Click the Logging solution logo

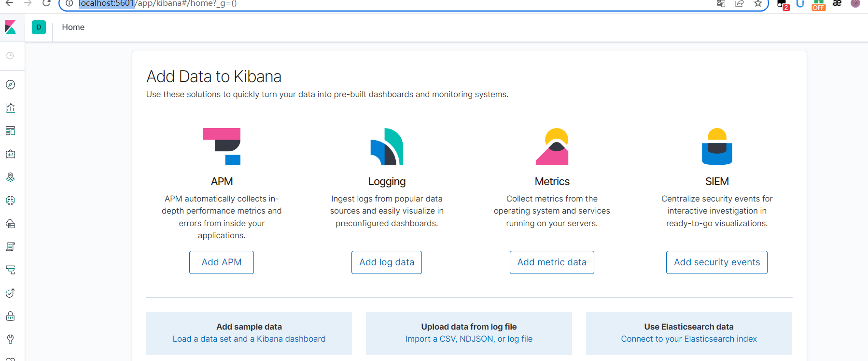point(387,147)
